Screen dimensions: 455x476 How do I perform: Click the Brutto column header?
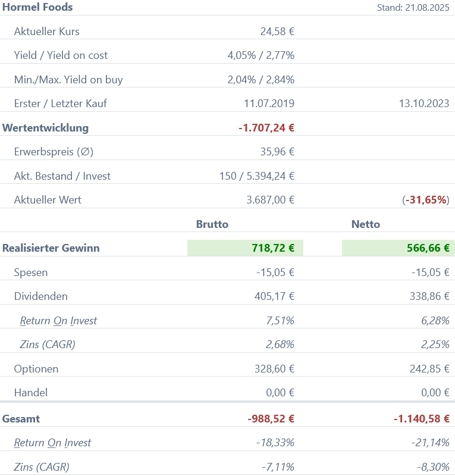click(x=212, y=224)
